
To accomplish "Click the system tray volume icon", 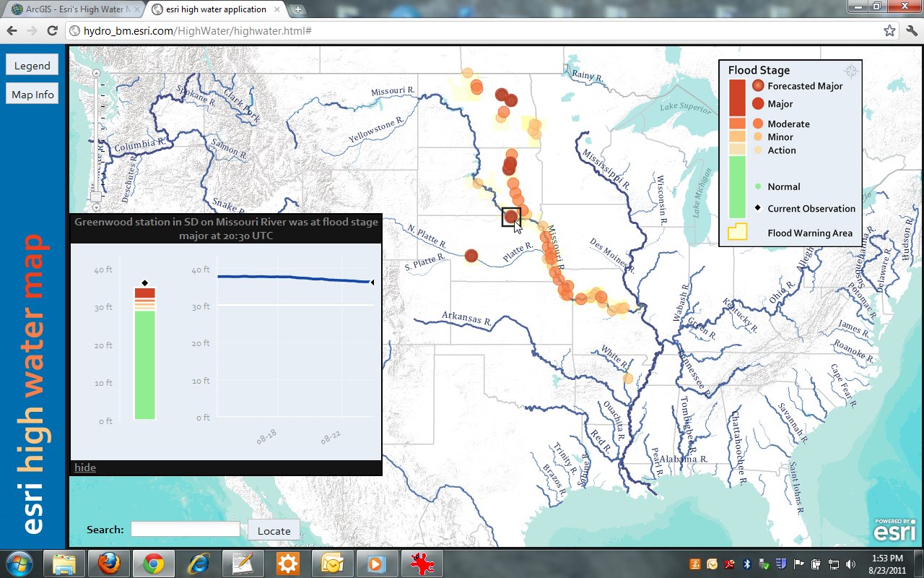I will click(850, 564).
